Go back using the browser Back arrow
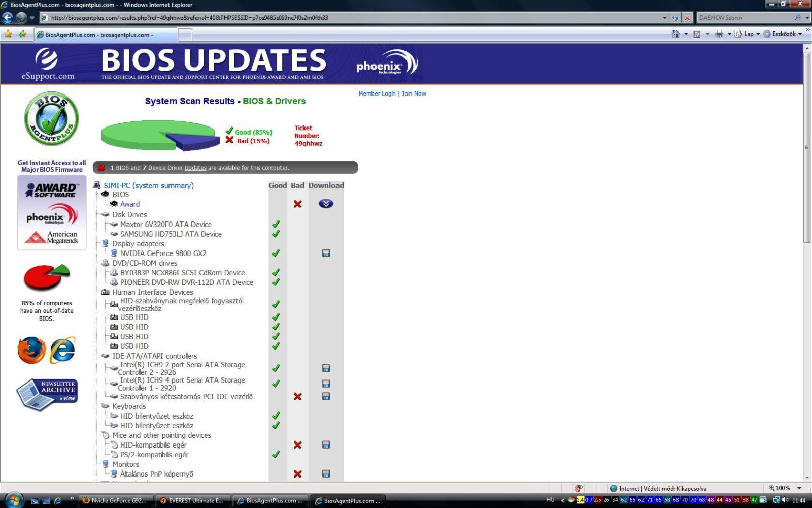This screenshot has height=508, width=812. [7, 17]
